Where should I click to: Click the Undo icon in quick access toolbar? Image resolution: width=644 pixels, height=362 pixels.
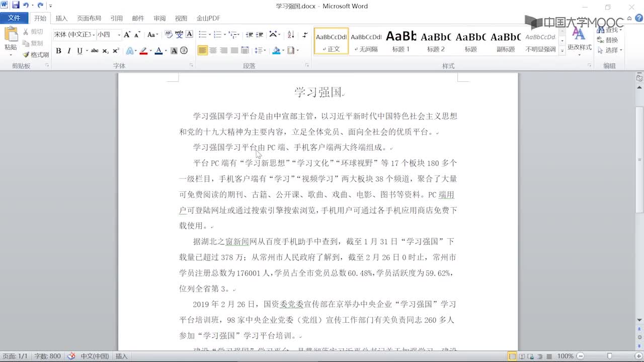point(26,6)
